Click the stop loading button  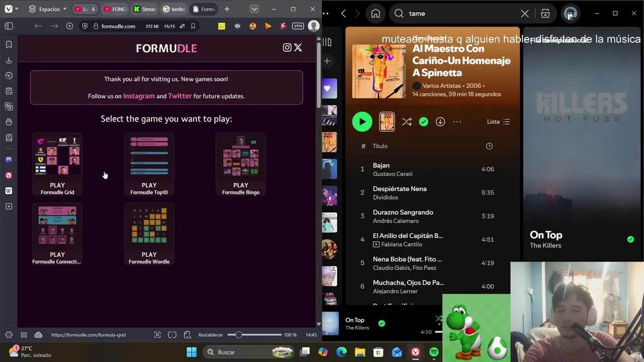(69, 26)
